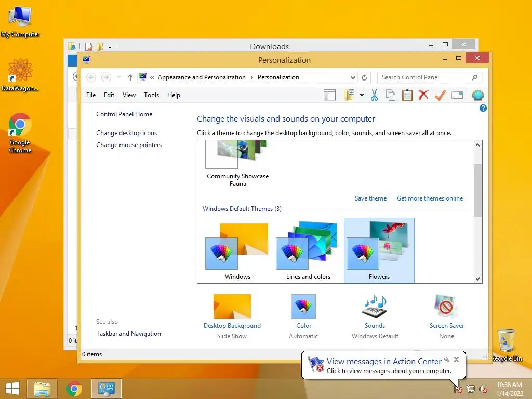
Task: Click the Control Panel taskbar button
Action: tap(106, 389)
